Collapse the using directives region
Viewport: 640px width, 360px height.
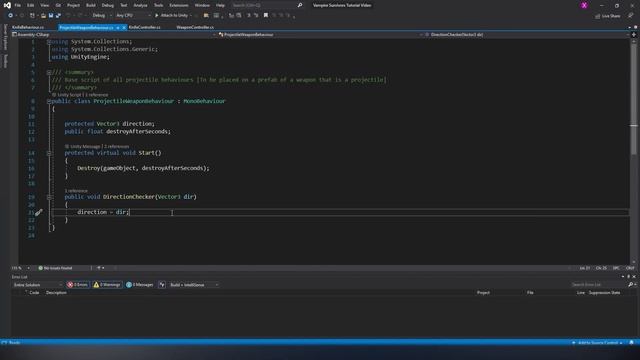49,42
